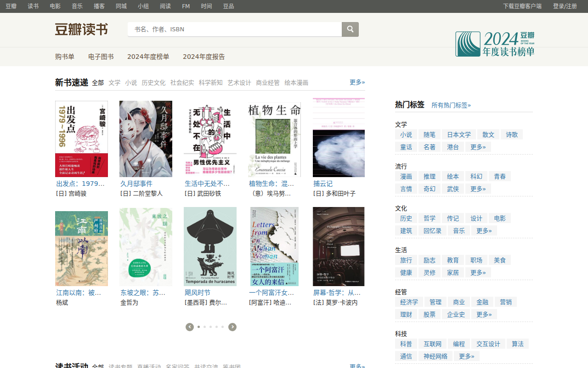Open 电子图书 navigation item

tap(101, 57)
